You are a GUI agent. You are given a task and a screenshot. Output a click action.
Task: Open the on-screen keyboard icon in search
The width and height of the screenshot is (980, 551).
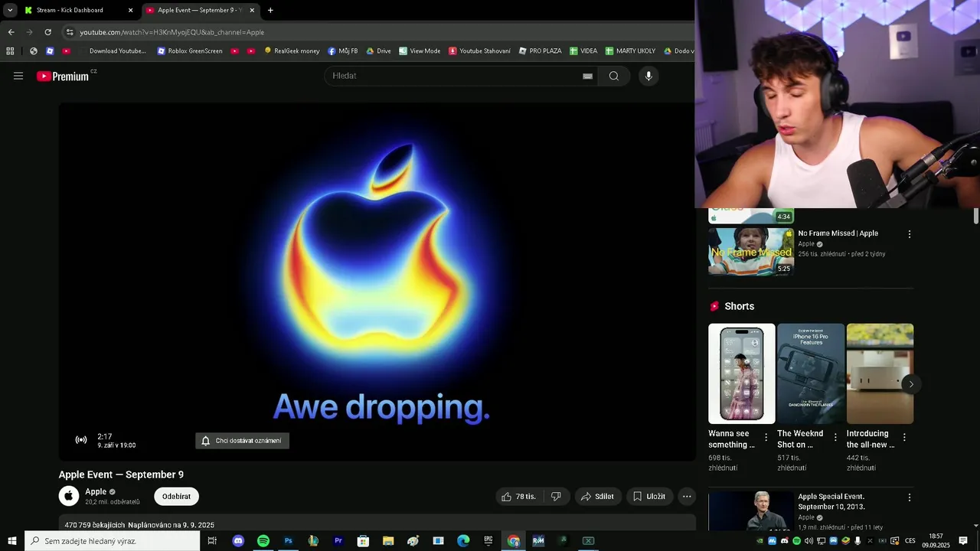point(587,76)
